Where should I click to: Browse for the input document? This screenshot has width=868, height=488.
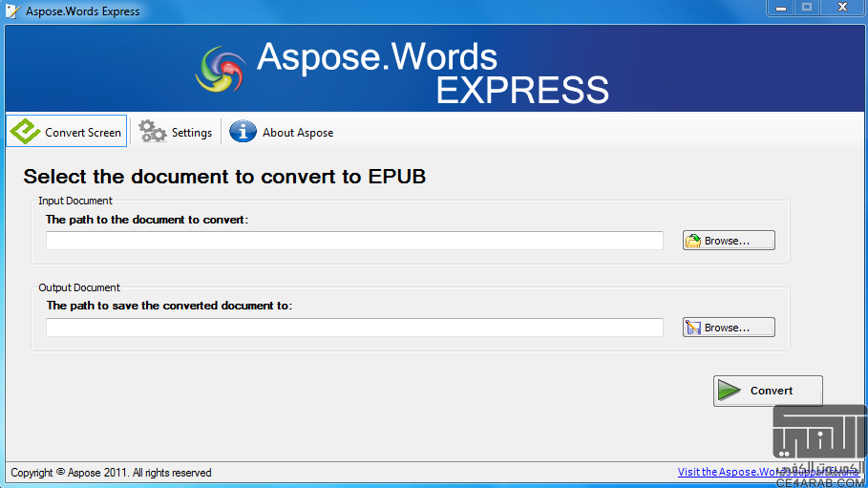pyautogui.click(x=729, y=241)
